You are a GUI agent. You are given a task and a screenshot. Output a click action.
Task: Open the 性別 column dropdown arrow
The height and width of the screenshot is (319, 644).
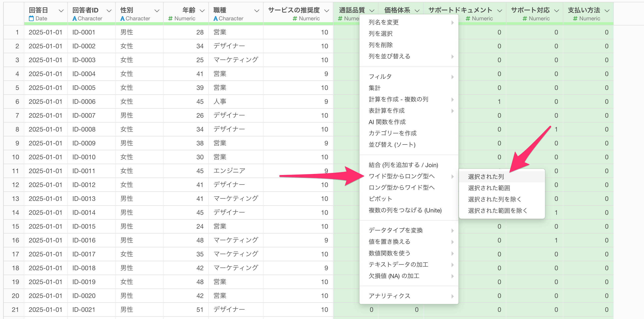click(x=157, y=11)
